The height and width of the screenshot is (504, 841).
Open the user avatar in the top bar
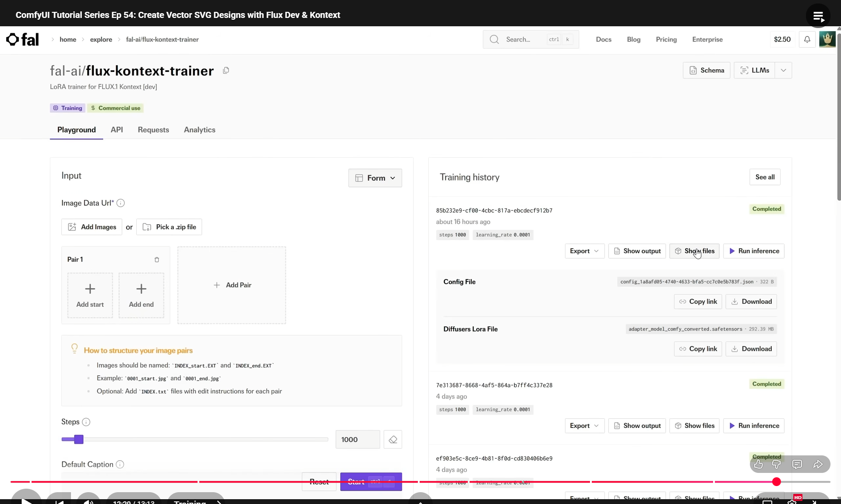coord(827,39)
